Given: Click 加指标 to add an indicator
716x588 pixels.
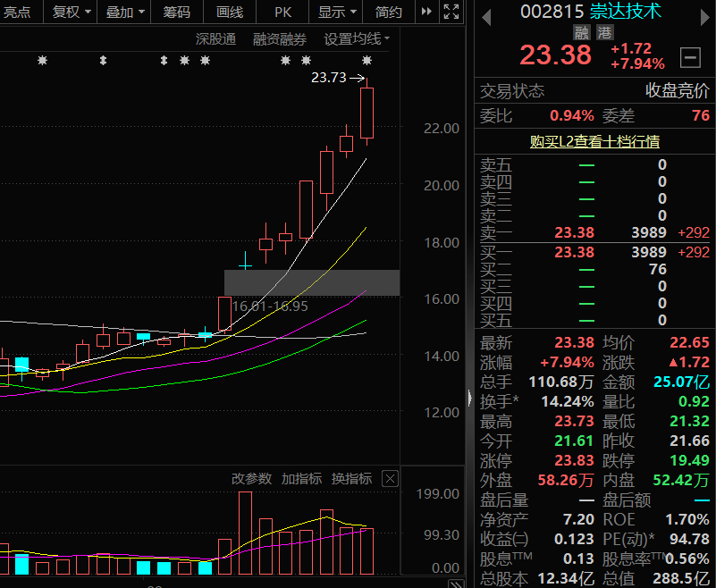Looking at the screenshot, I should pos(301,478).
